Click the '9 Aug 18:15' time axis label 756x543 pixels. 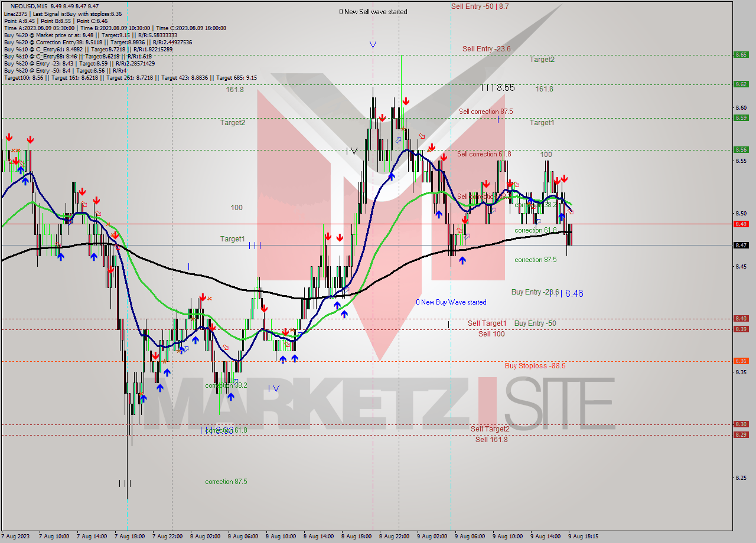583,537
